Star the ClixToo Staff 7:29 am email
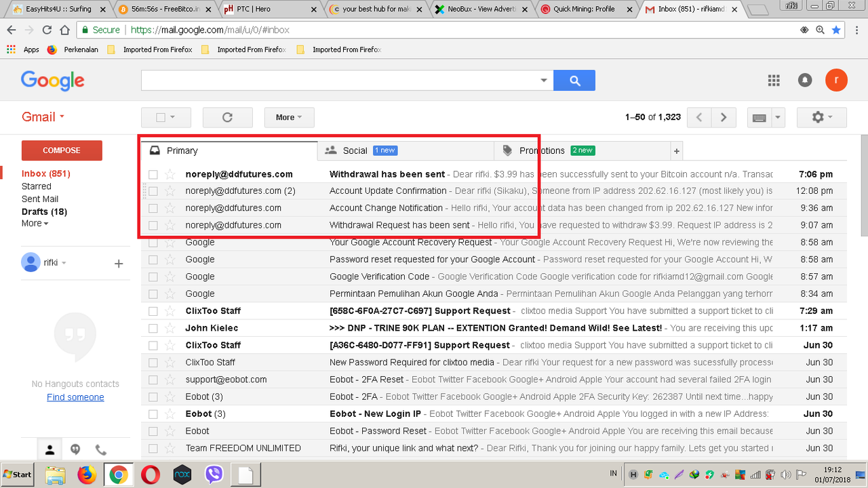This screenshot has width=868, height=488. 170,311
